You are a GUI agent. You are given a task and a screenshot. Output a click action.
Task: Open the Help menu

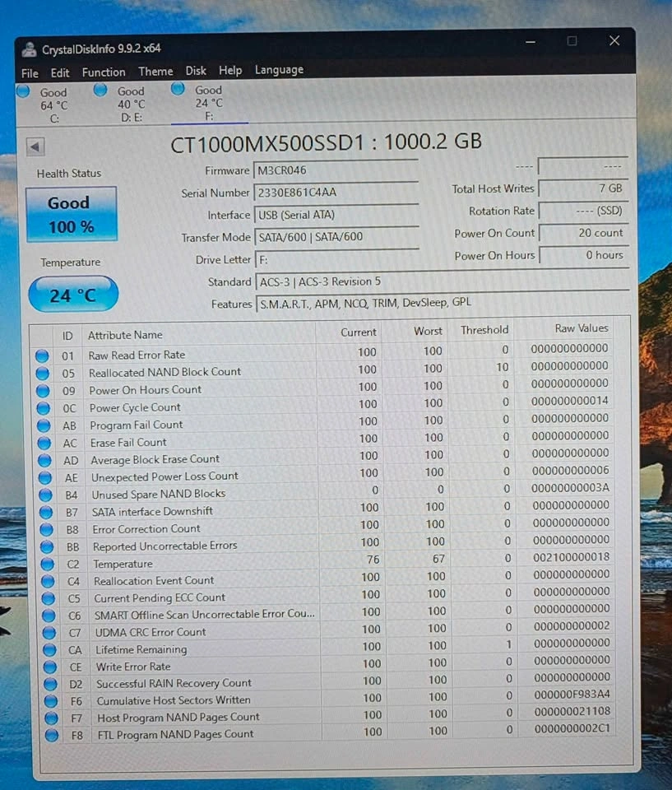pyautogui.click(x=230, y=71)
